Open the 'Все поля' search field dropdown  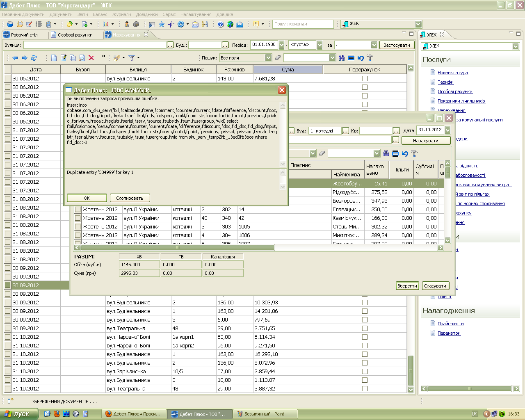tap(268, 58)
